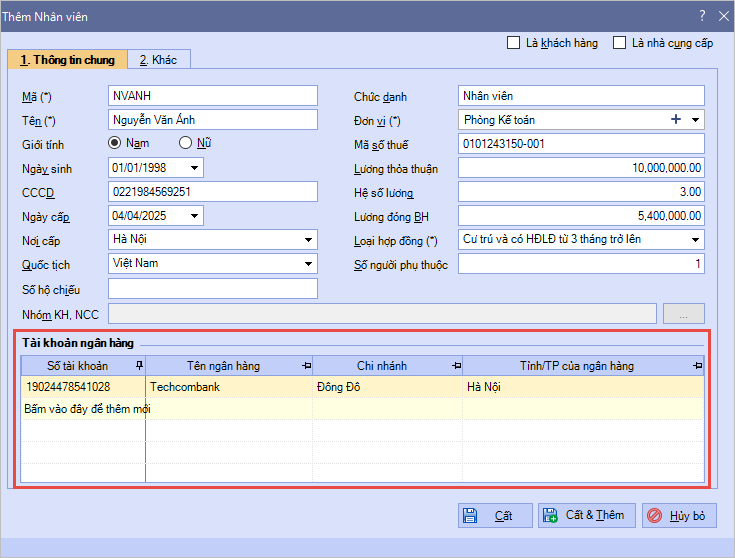Enable the Là nhà cung cấp checkbox

[620, 43]
